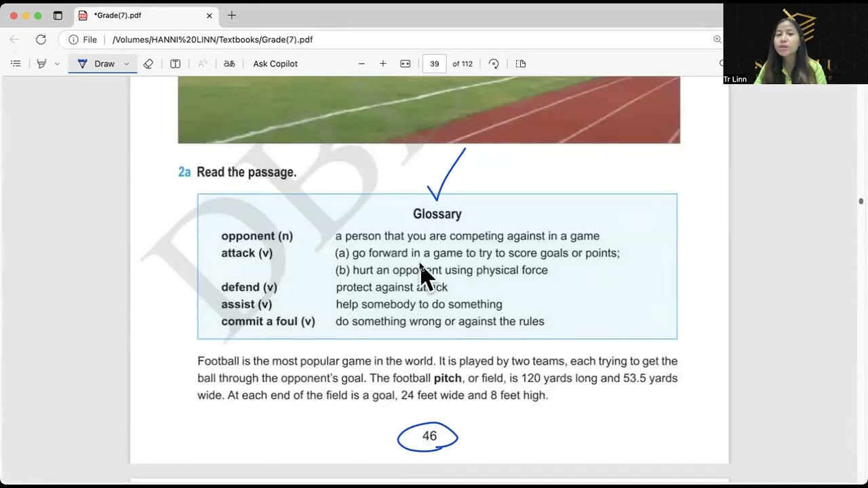Click the 'Glossary' heading
Viewport: 868px width, 488px height.
(x=437, y=214)
